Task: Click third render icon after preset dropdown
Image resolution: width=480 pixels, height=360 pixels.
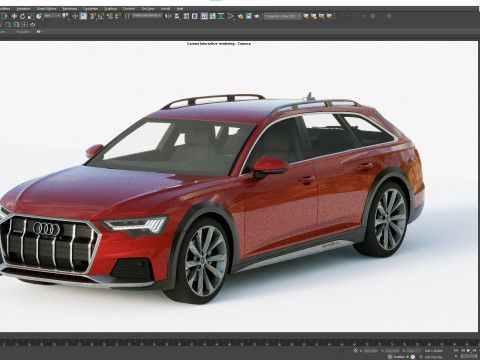Action: pos(322,16)
